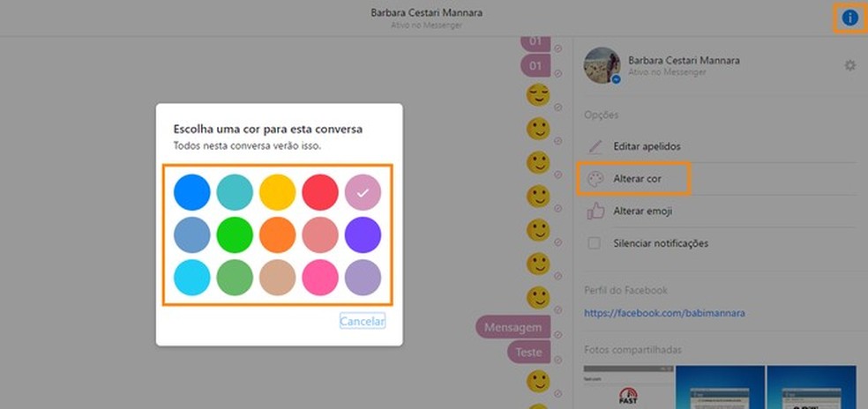Screen dimensions: 868x409
Task: Open the FAST shared photo thumbnail
Action: 628,388
